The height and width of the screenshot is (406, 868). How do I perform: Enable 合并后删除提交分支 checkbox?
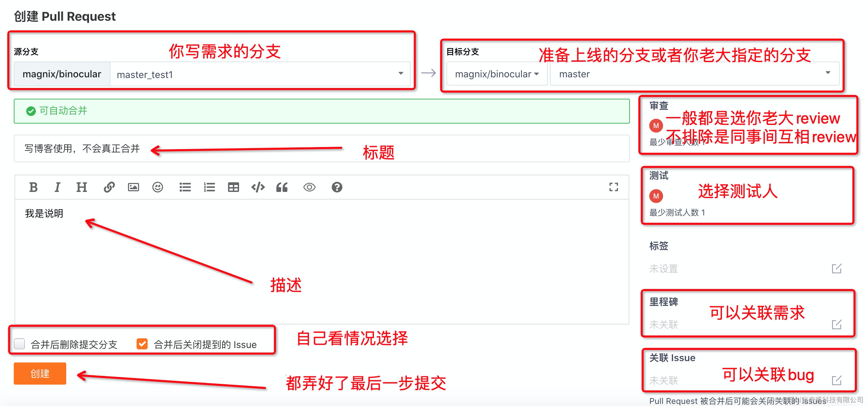click(19, 344)
